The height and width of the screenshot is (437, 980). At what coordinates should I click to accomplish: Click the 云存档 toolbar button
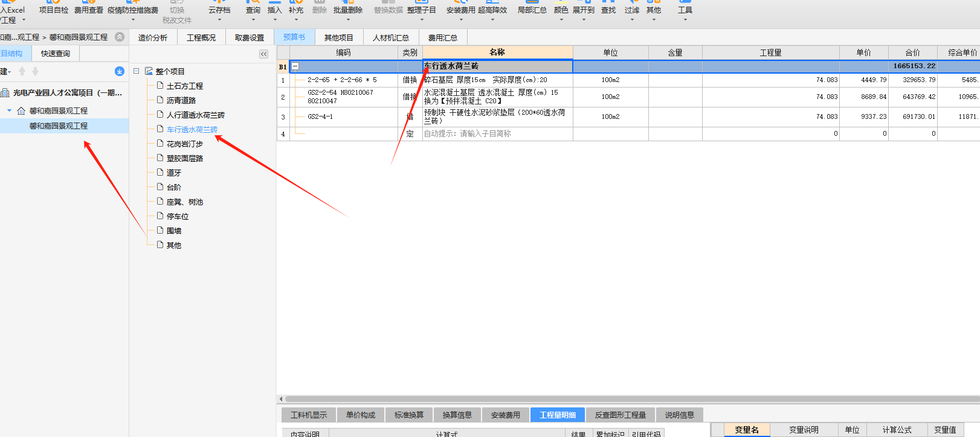219,10
